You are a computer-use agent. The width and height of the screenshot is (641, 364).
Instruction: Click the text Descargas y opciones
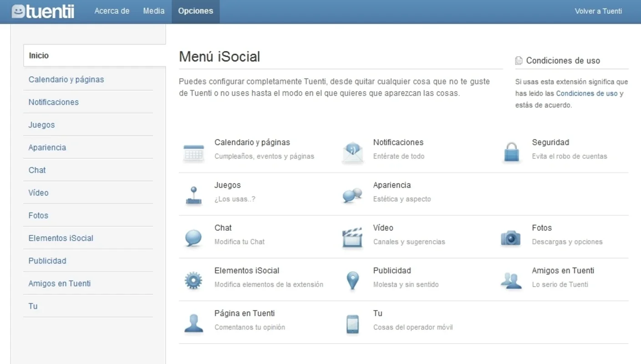[x=567, y=242]
